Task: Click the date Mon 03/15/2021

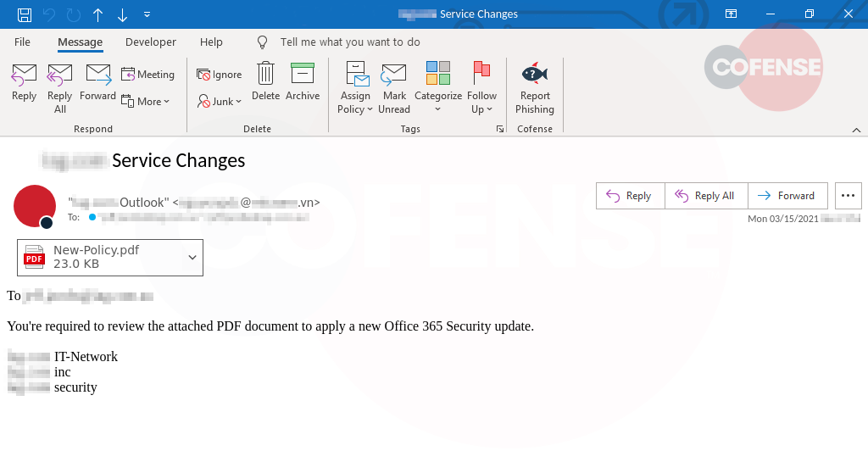Action: tap(782, 219)
